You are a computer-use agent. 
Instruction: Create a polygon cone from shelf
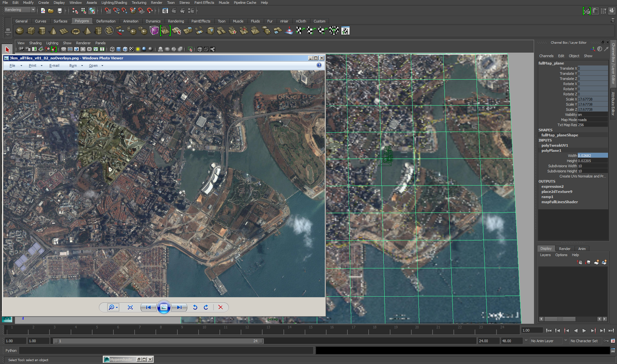(x=53, y=31)
